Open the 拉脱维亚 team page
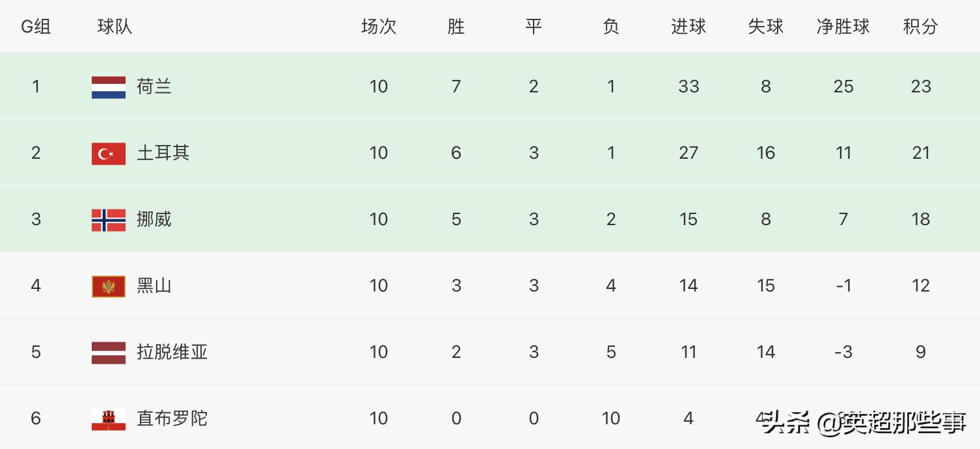This screenshot has width=980, height=449. pos(172,352)
